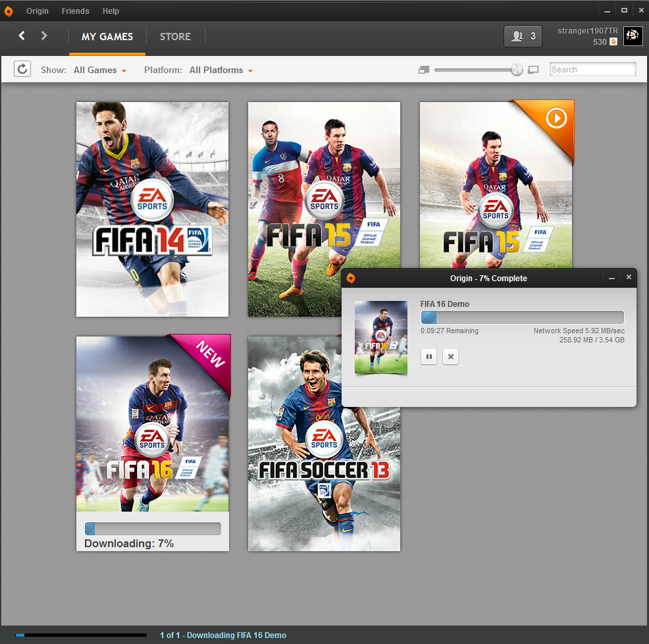
Task: Pause the FIFA 16 Demo download
Action: pos(428,357)
